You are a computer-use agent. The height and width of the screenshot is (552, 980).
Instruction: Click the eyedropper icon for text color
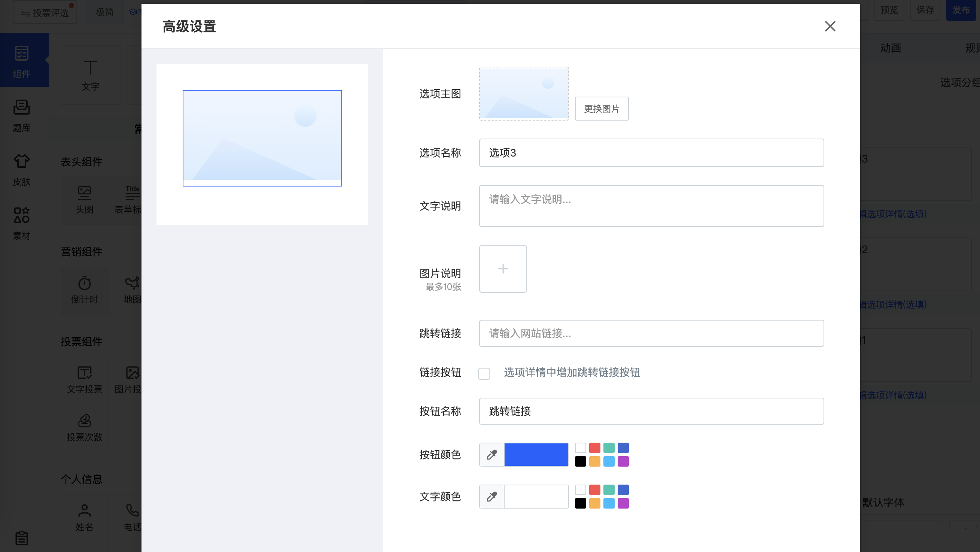point(491,497)
